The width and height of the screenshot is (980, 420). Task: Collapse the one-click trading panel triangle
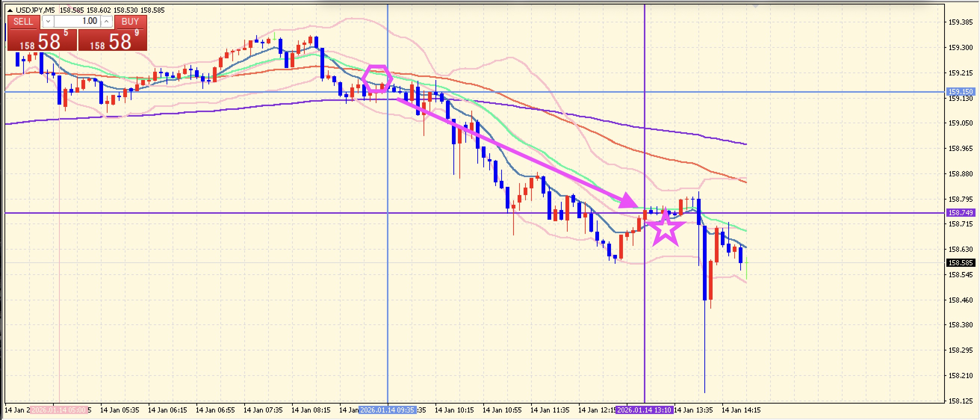[x=10, y=10]
